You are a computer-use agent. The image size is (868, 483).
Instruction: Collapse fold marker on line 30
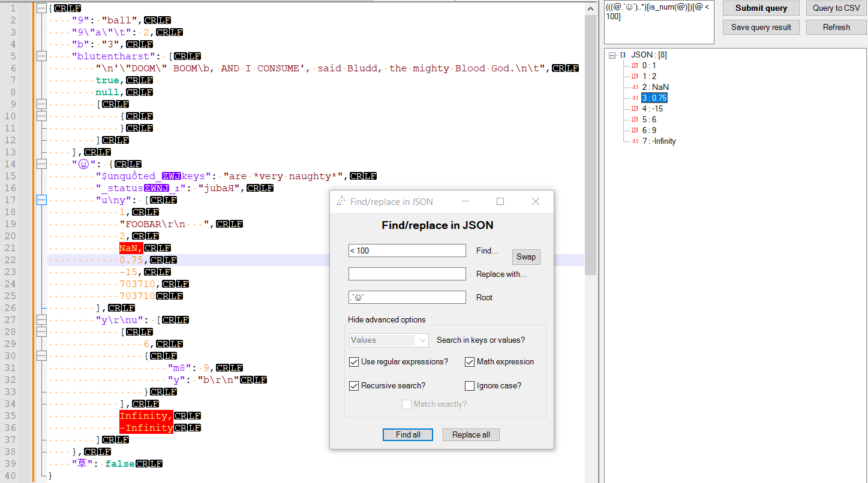41,356
